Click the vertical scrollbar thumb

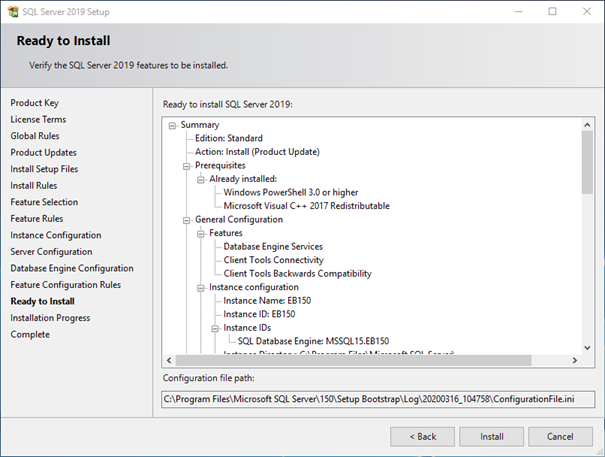click(587, 162)
